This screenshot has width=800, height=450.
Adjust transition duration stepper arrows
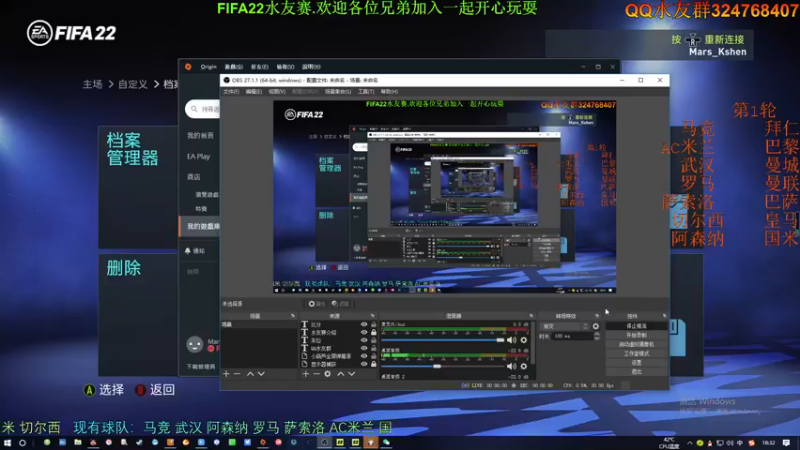pos(597,336)
